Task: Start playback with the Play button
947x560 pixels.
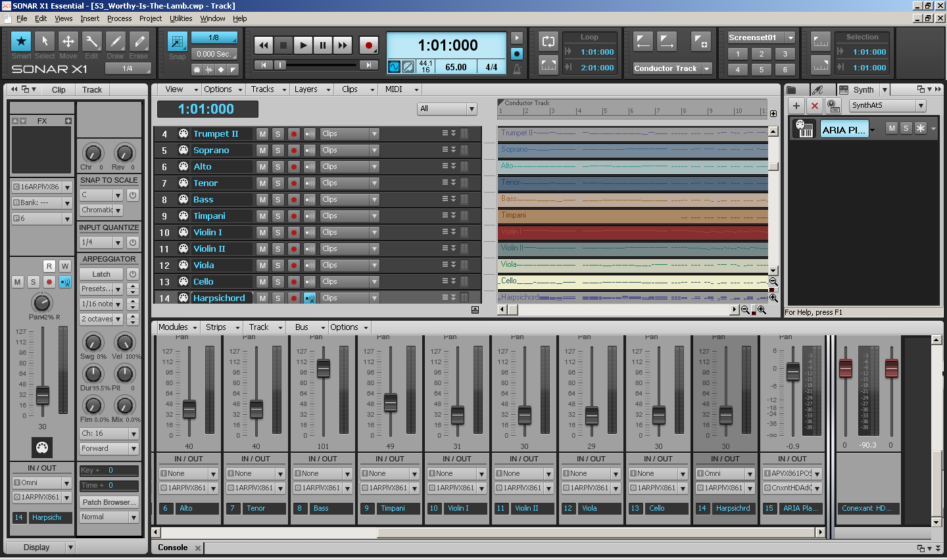Action: (x=303, y=45)
